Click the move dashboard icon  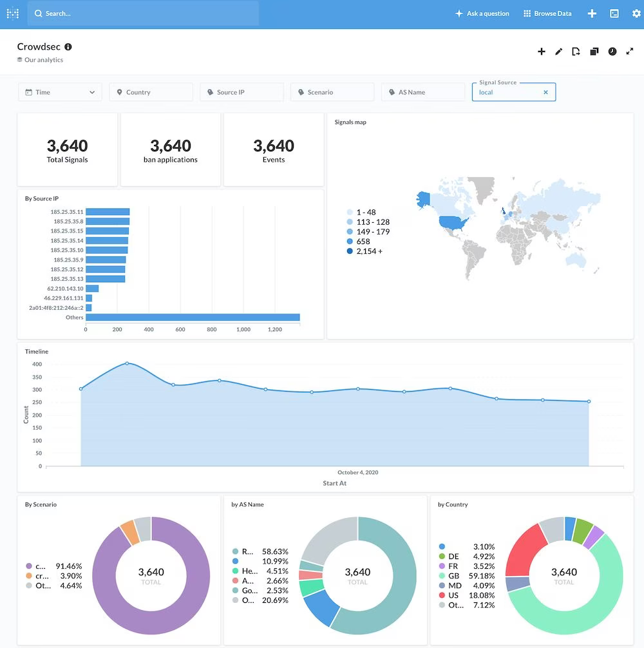click(x=576, y=52)
